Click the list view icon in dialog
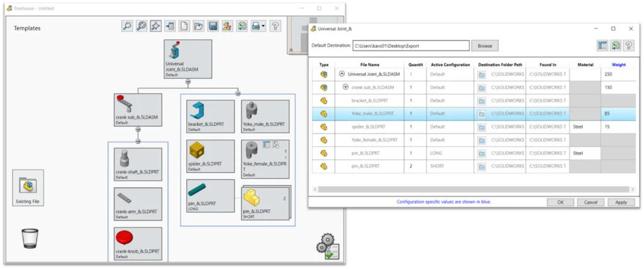This screenshot has width=644, height=269. 602,45
